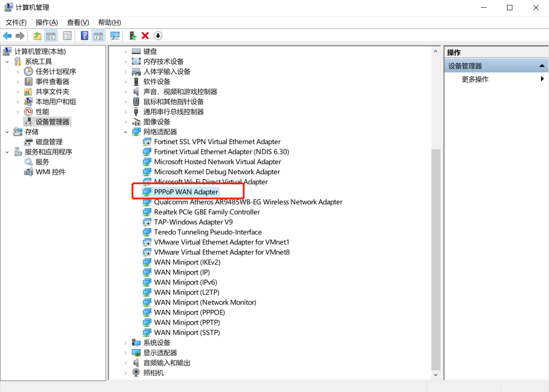This screenshot has height=392, width=549.
Task: Select Qualcomm Atheros AR9485WB-EG Wireless Network Adapter
Action: pos(248,202)
